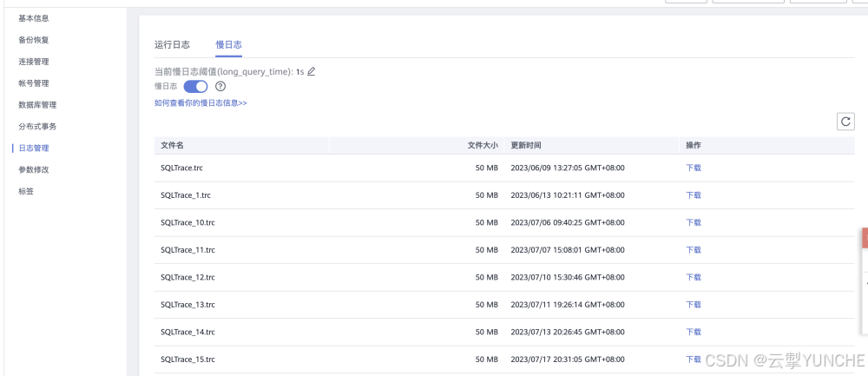Select 日志管理 in the sidebar
Image resolution: width=868 pixels, height=376 pixels.
[34, 148]
